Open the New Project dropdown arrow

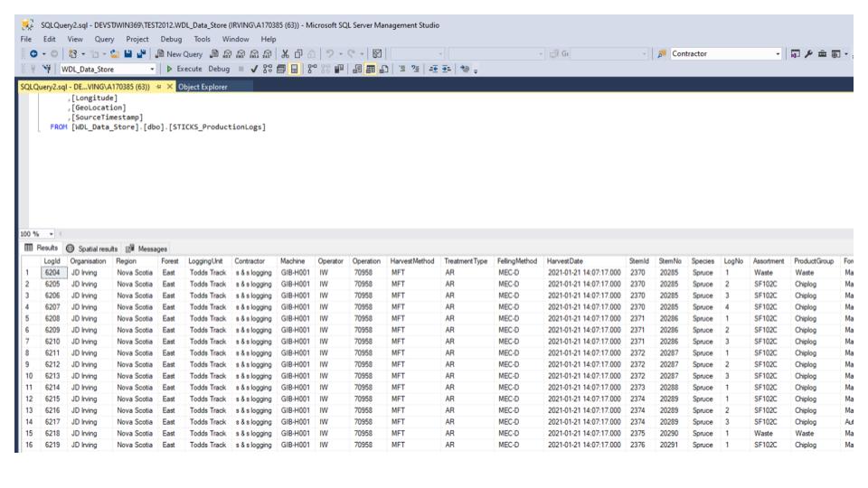click(83, 53)
